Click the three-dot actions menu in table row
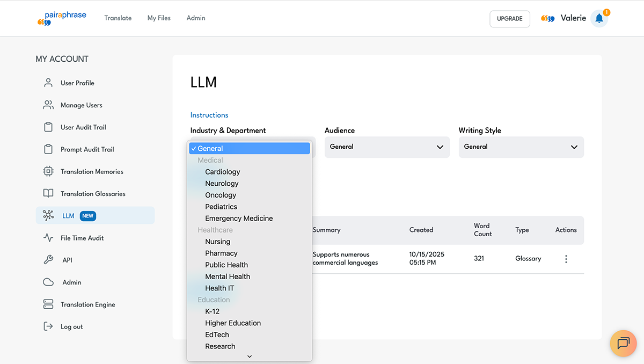 pos(566,259)
